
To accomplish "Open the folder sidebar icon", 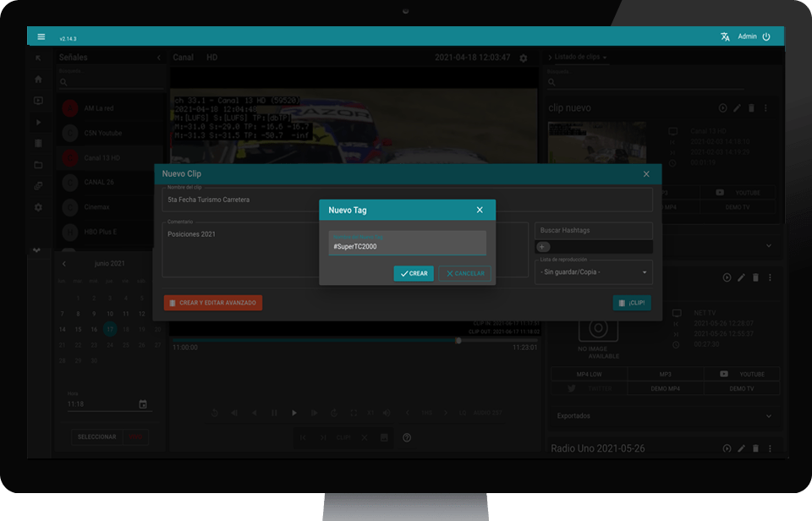I will click(x=38, y=165).
